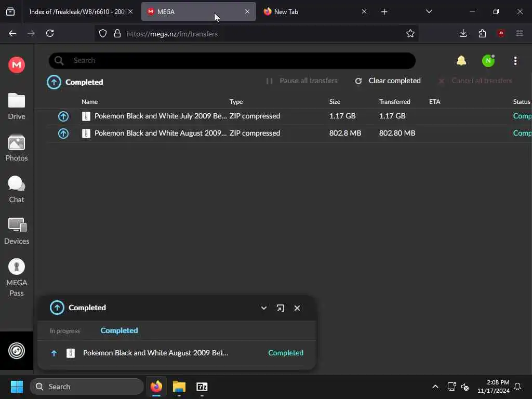This screenshot has width=532, height=399.
Task: Select Completed tab in transfers widget
Action: (x=119, y=330)
